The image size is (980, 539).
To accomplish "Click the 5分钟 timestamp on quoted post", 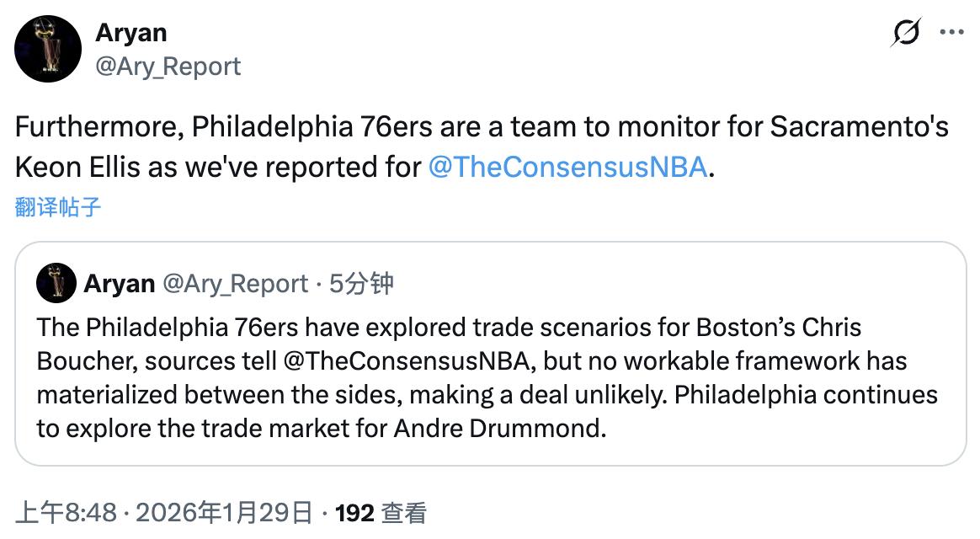I will [x=361, y=284].
